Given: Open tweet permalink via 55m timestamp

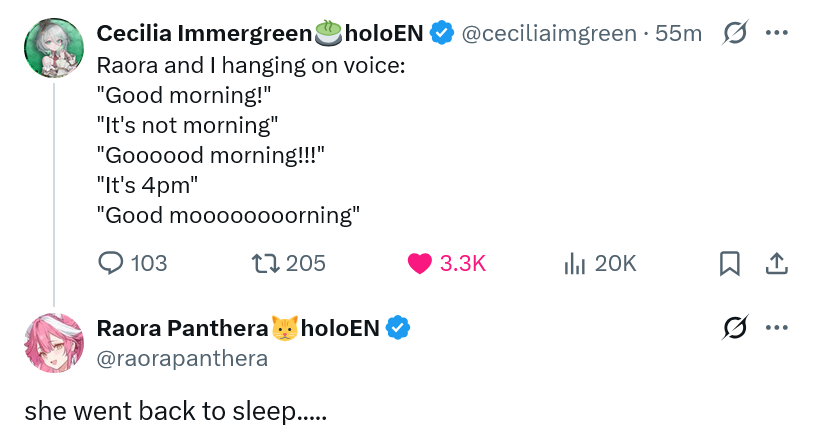Looking at the screenshot, I should (x=679, y=34).
